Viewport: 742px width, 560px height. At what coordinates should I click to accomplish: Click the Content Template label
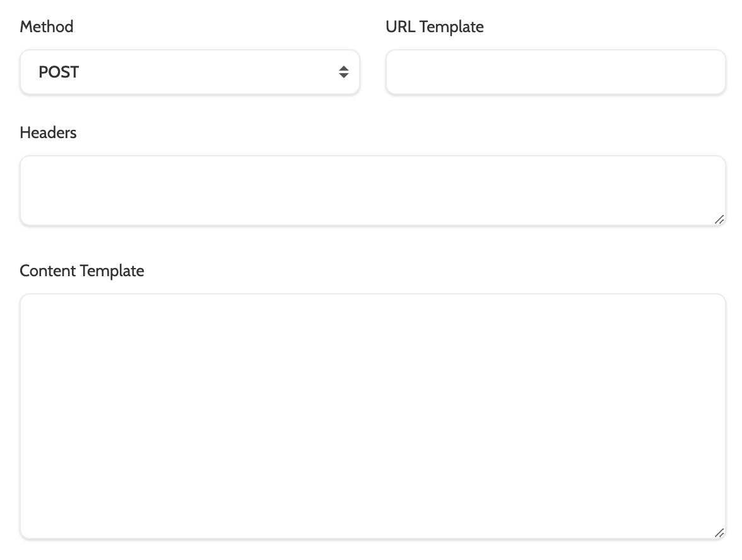pos(82,271)
